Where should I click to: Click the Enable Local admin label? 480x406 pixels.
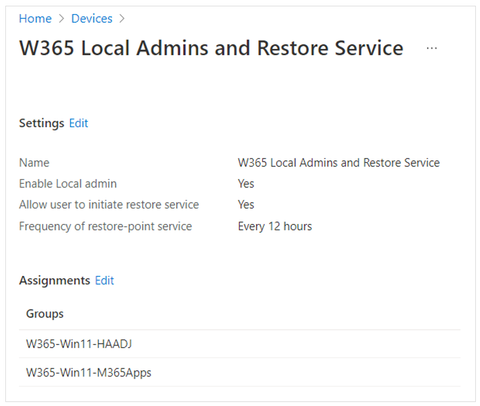68,184
